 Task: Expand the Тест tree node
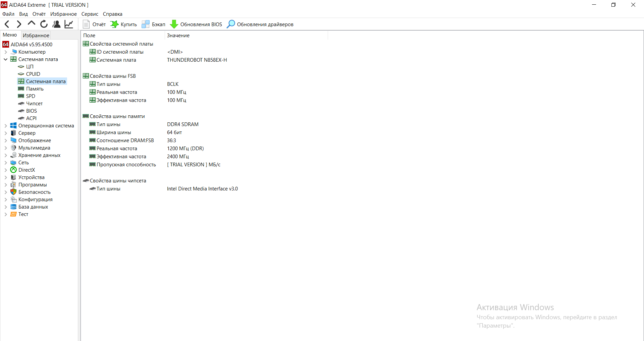click(x=6, y=214)
